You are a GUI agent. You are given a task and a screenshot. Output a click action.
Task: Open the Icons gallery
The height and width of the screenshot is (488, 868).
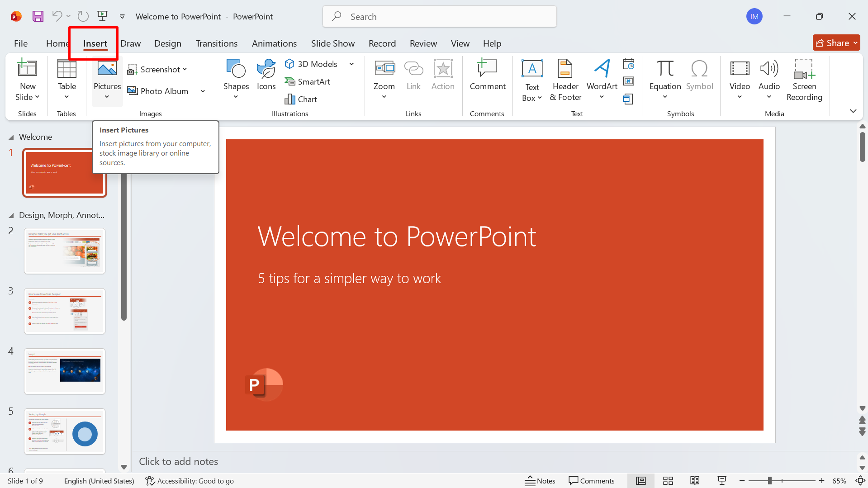tap(266, 75)
